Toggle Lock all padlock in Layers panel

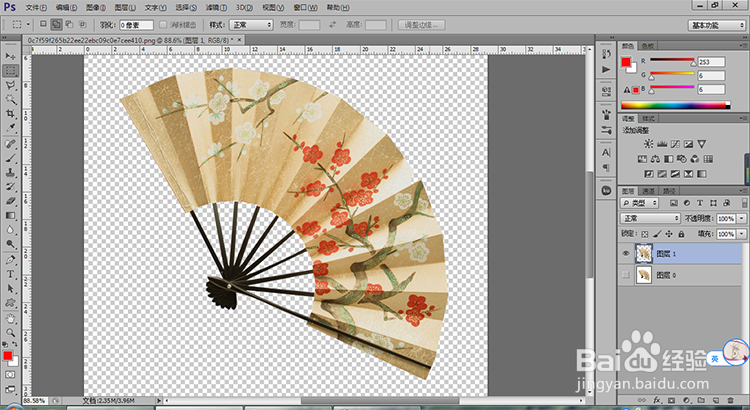click(x=681, y=234)
